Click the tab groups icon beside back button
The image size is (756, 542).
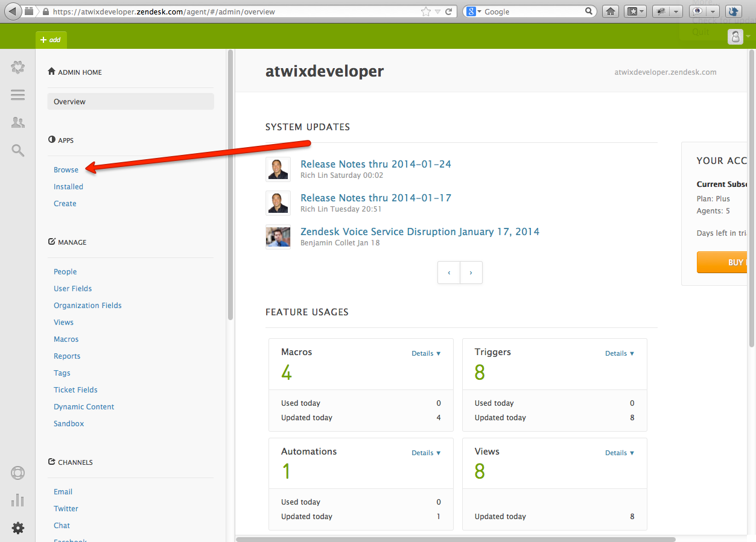(28, 11)
